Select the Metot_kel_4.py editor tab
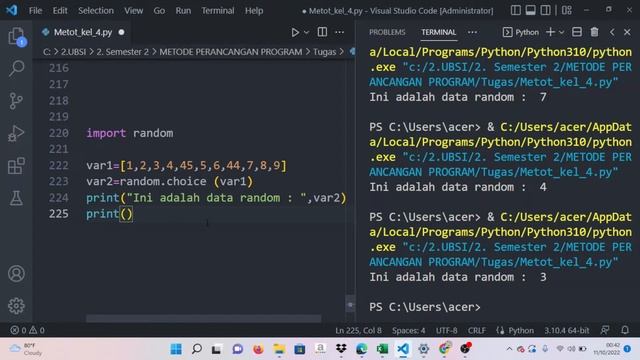640x360 pixels. coord(83,32)
